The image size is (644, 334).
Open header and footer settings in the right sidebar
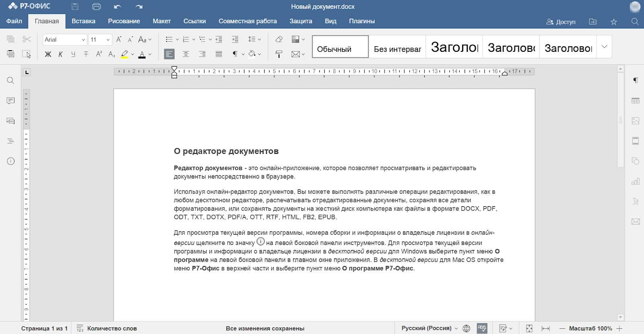(x=636, y=141)
